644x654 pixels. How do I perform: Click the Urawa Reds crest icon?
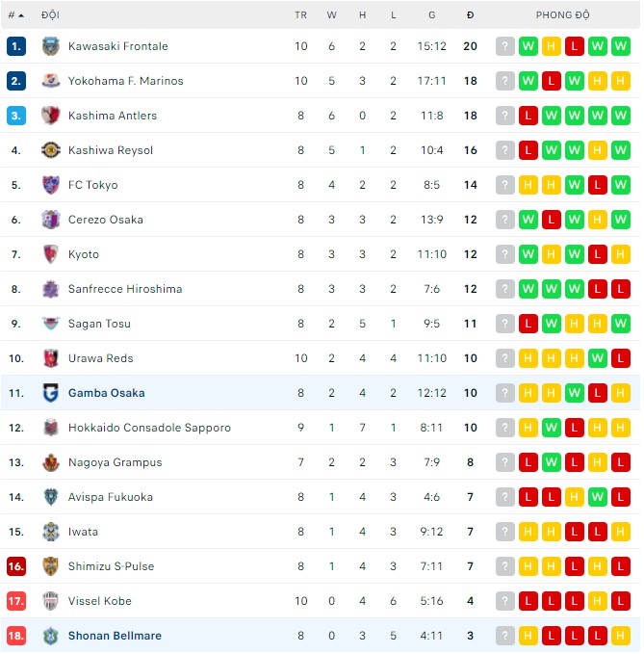click(x=51, y=358)
